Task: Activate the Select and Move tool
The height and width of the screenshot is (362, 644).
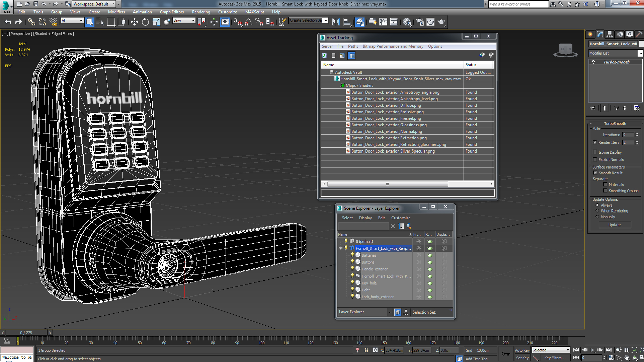Action: 135,22
